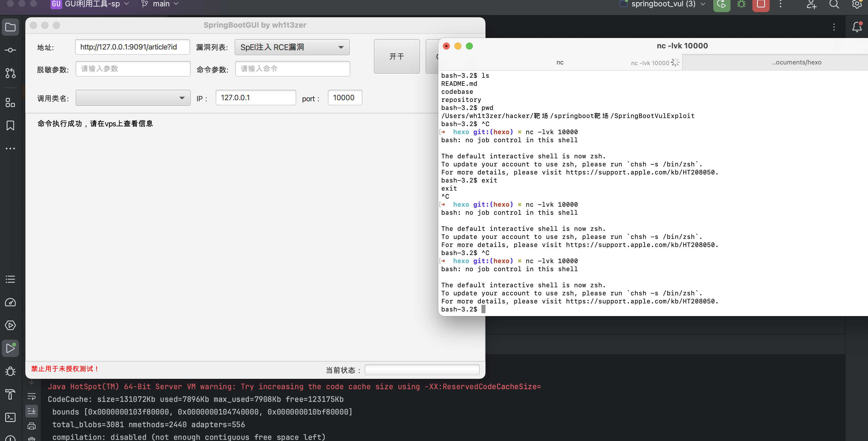Image resolution: width=868 pixels, height=441 pixels.
Task: Expand the 调用类名 combo box
Action: coord(133,98)
